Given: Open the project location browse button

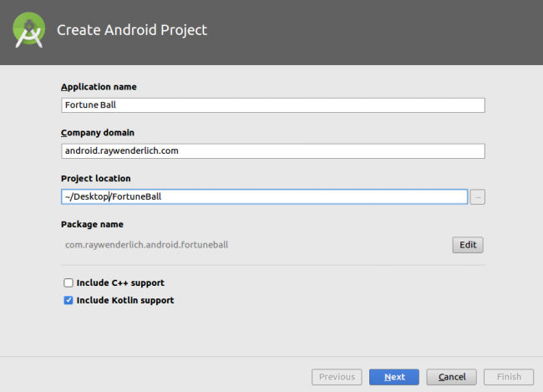Looking at the screenshot, I should click(x=477, y=197).
